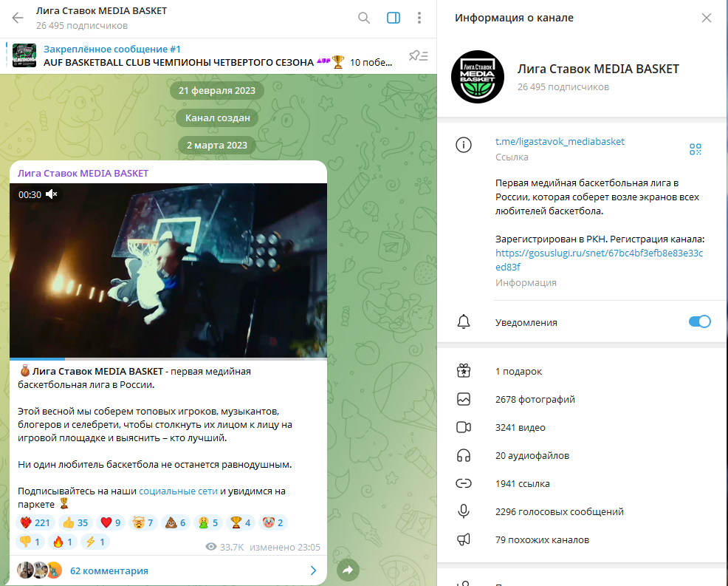Image resolution: width=728 pixels, height=586 pixels.
Task: Click the sender name Лига Ставок MEDIA BASKET
Action: pyautogui.click(x=83, y=174)
